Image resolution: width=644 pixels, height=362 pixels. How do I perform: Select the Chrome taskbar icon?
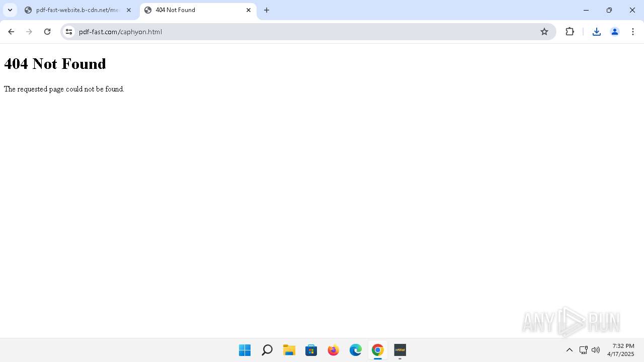[378, 350]
